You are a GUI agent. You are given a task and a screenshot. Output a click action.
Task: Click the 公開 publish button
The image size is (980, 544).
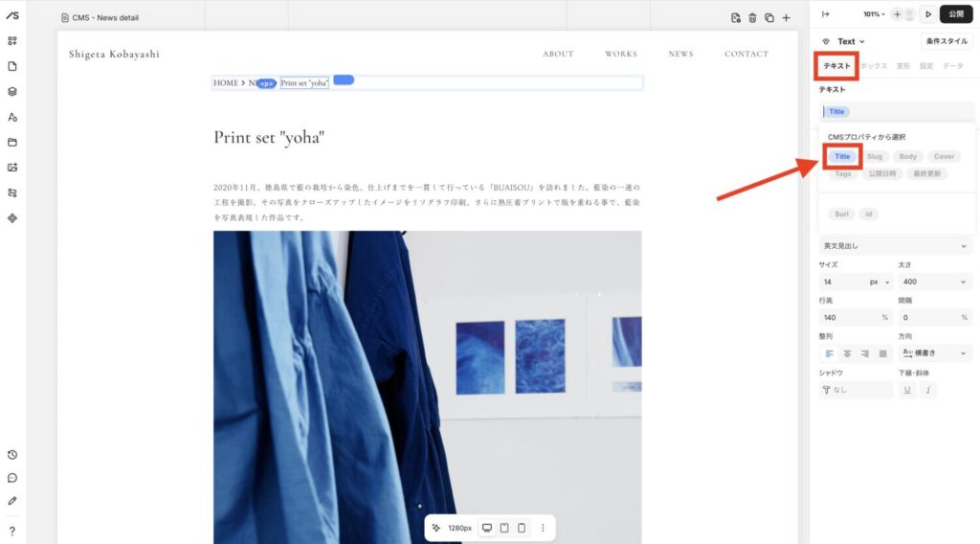click(x=955, y=14)
